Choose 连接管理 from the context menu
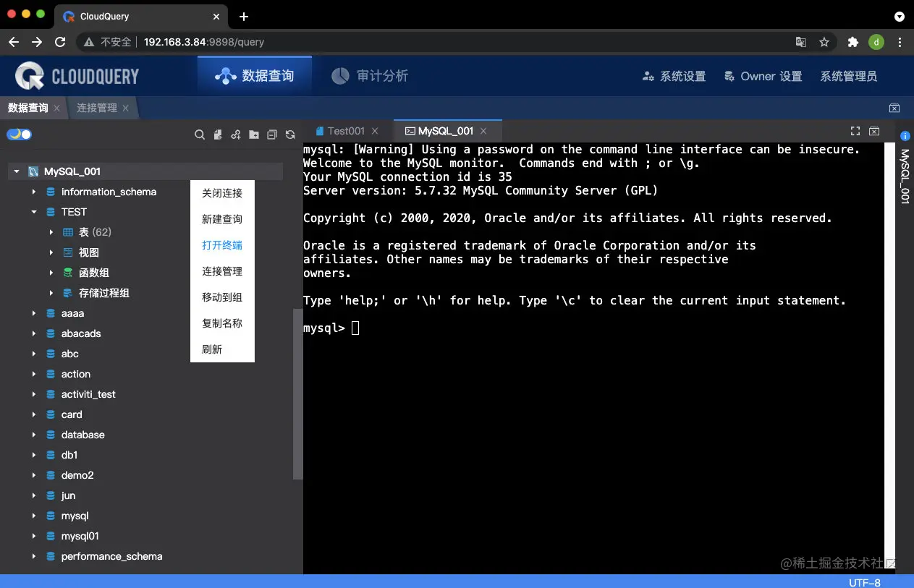Image resolution: width=914 pixels, height=588 pixels. pyautogui.click(x=222, y=271)
